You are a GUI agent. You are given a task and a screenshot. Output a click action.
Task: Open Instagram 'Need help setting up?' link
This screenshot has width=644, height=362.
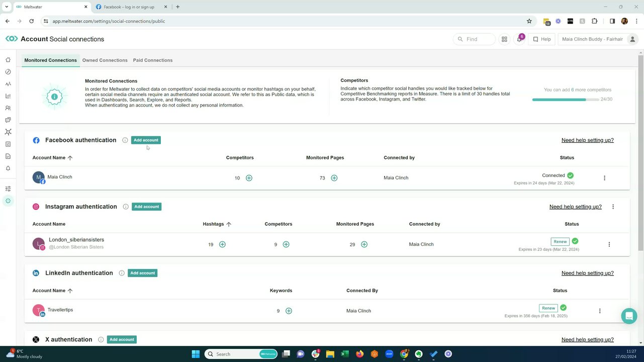(x=575, y=207)
